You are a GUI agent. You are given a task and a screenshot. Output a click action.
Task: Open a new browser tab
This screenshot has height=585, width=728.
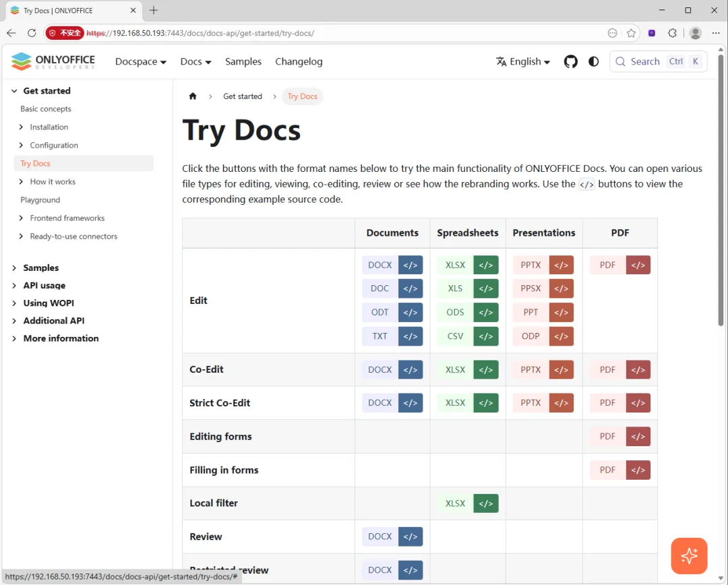(x=154, y=10)
